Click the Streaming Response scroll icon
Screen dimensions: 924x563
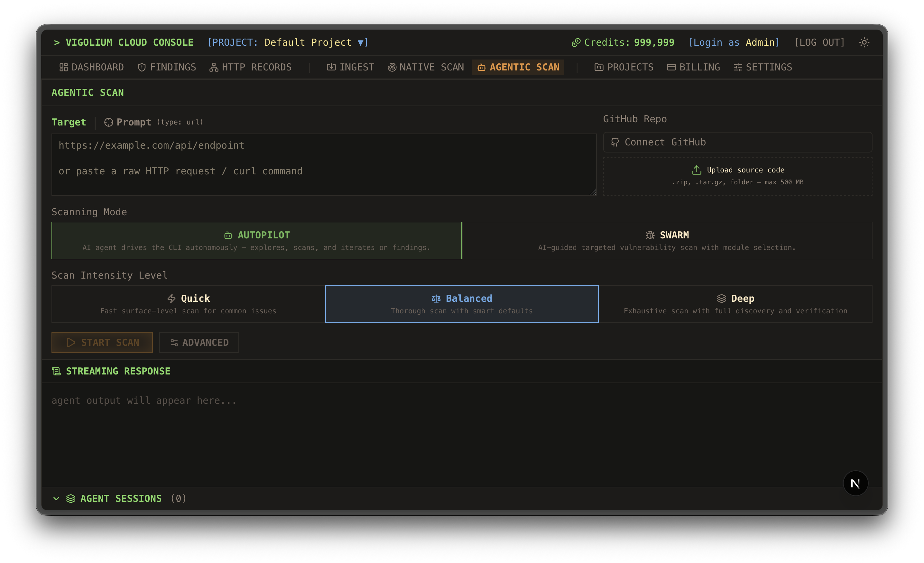tap(56, 371)
